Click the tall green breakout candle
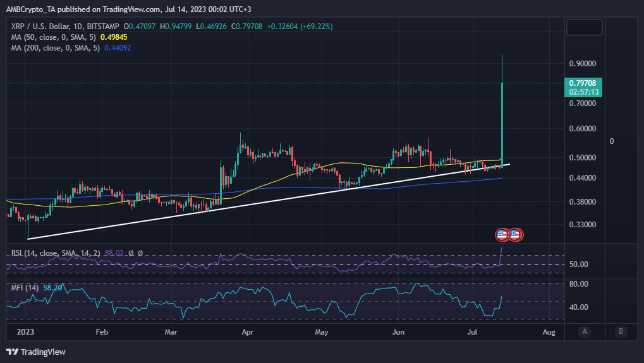The width and height of the screenshot is (644, 363). 502,125
